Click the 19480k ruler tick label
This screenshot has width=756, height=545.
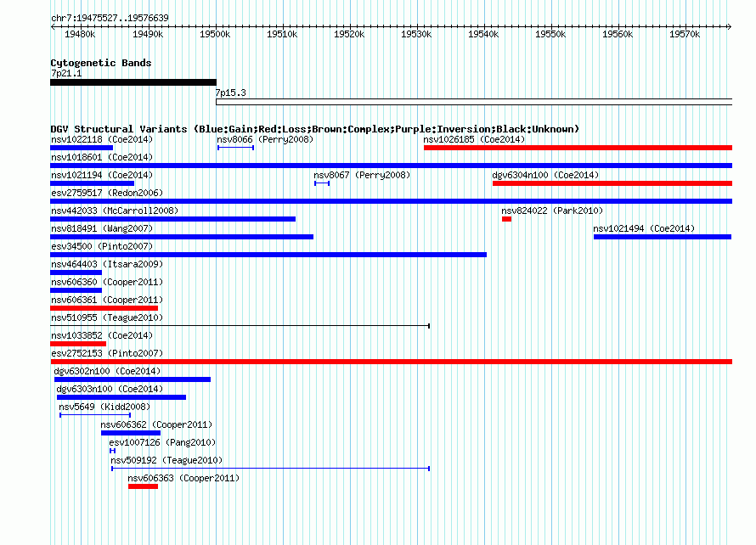click(80, 34)
